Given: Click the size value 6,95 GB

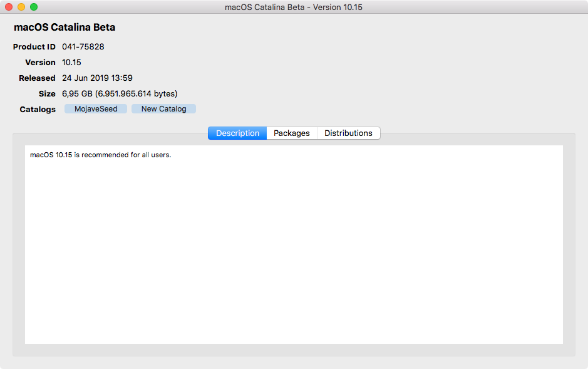Looking at the screenshot, I should [x=120, y=94].
